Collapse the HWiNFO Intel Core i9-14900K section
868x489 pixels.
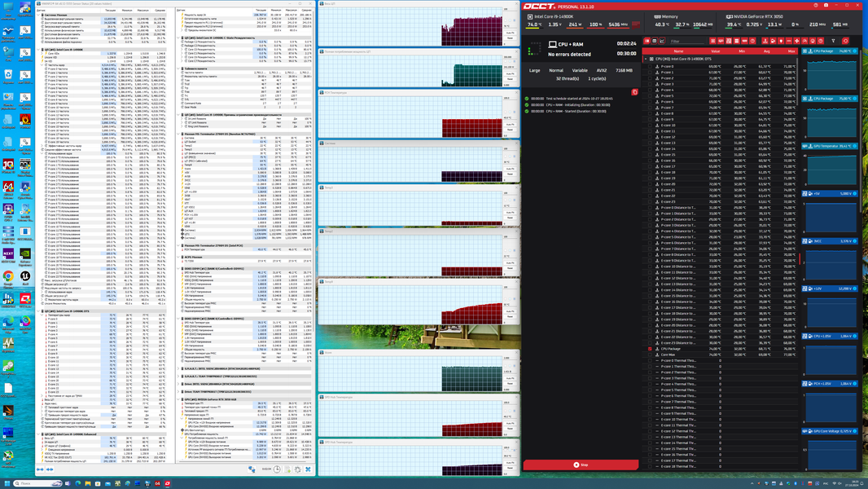[x=38, y=49]
